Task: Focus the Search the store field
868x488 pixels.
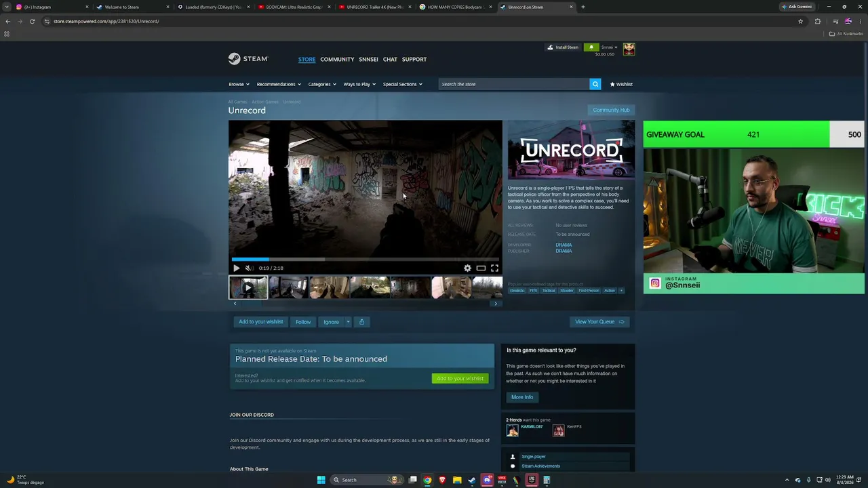Action: tap(514, 84)
